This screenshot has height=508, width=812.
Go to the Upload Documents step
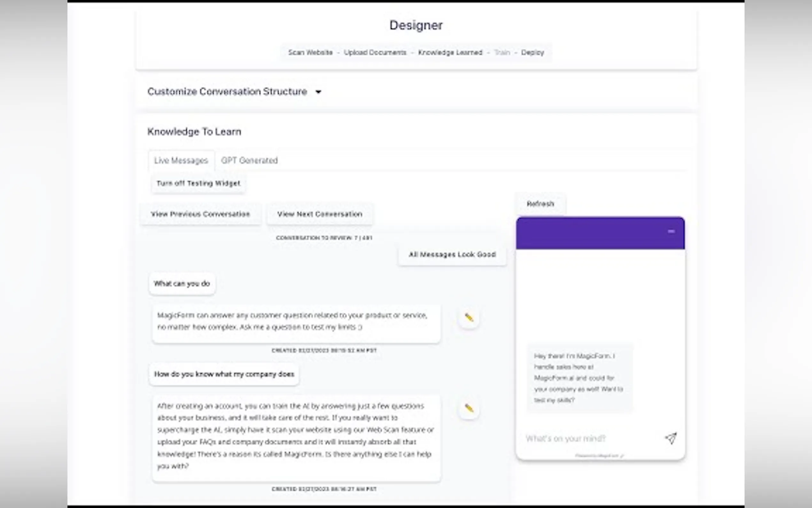[375, 52]
